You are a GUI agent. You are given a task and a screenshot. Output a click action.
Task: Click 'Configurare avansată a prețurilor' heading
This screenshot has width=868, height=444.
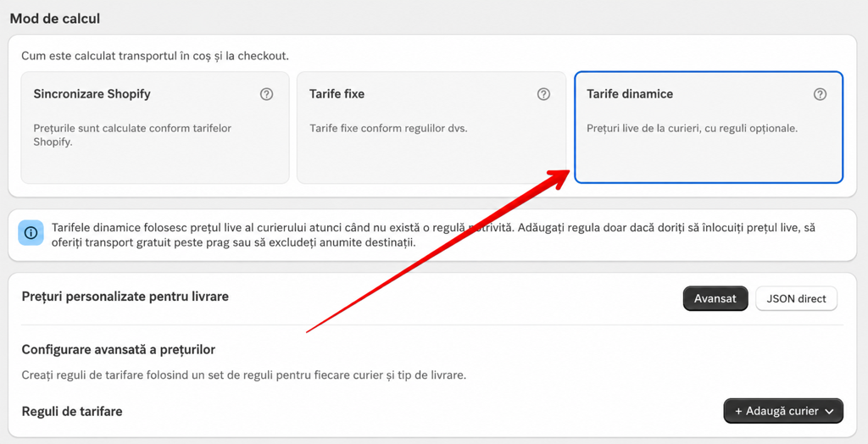119,350
